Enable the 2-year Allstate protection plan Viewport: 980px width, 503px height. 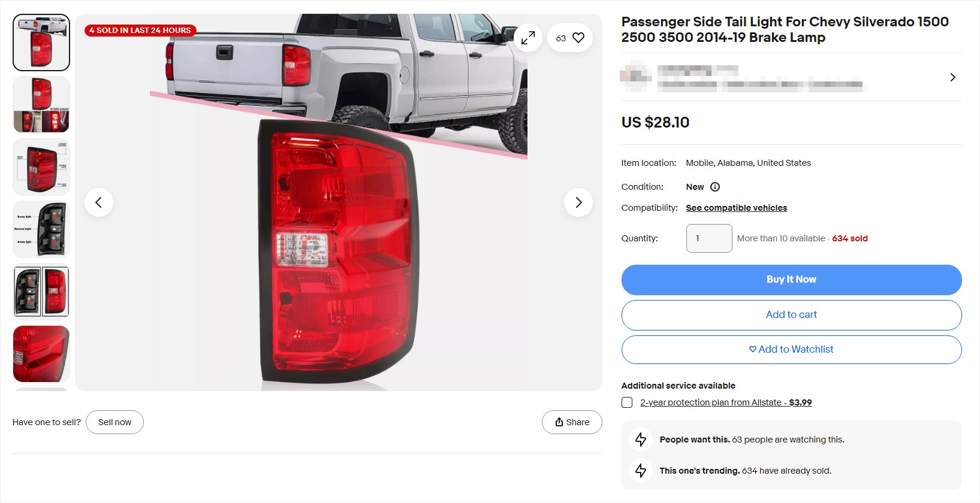coord(627,402)
